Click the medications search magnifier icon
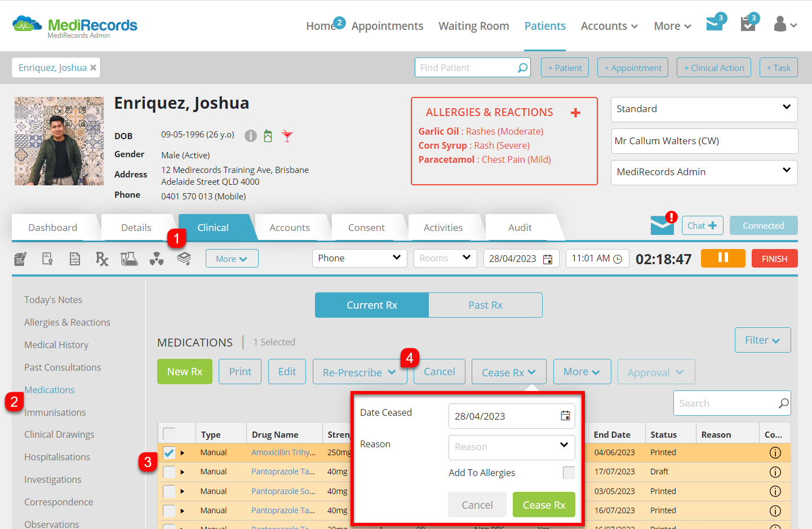Screen dimensions: 812x529 (783, 403)
